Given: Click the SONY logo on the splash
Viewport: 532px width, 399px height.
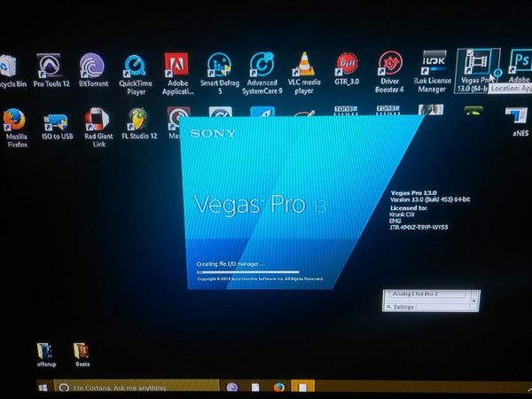Looking at the screenshot, I should click(x=213, y=133).
